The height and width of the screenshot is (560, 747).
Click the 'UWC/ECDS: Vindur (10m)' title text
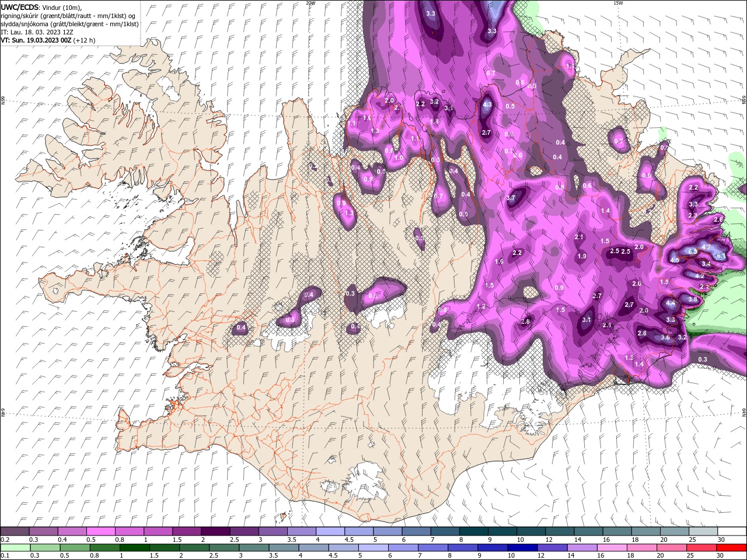coord(42,7)
